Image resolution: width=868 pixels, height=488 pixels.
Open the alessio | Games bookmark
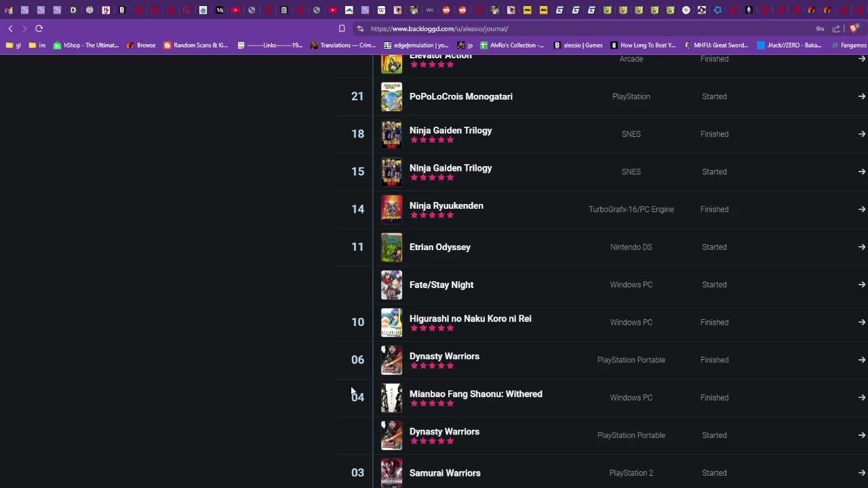click(x=578, y=45)
